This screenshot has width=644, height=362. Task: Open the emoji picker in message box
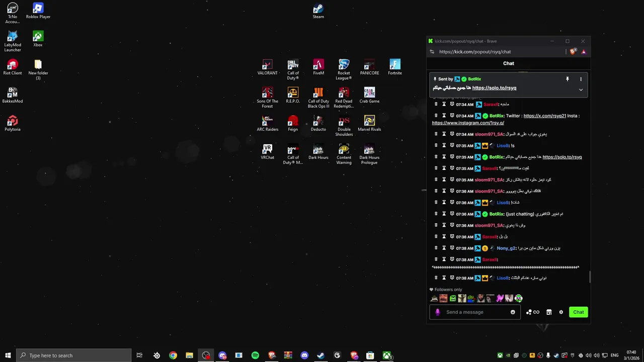513,312
